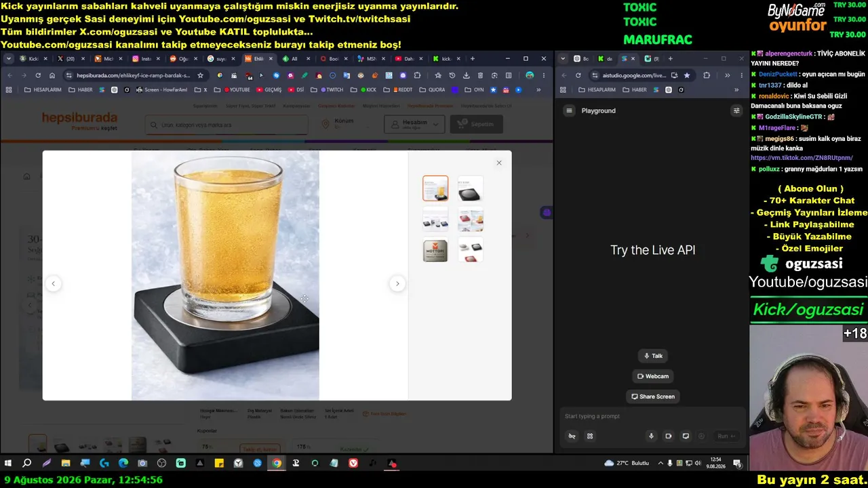Open extensions menu in right browser

(x=707, y=75)
